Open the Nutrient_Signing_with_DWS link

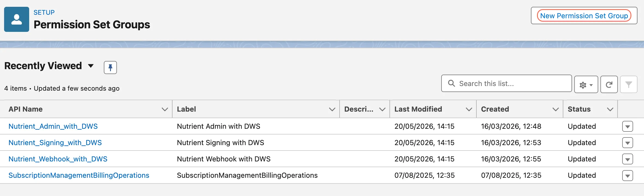pyautogui.click(x=55, y=143)
